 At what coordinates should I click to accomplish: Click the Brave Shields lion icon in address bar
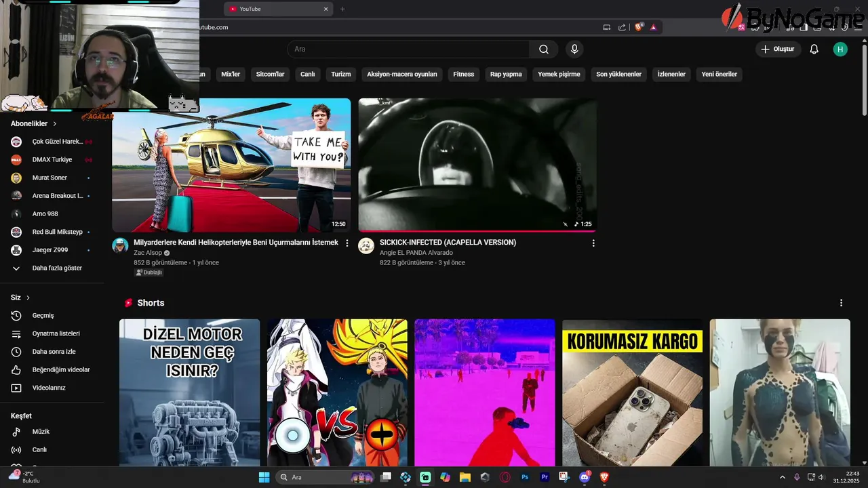pos(639,27)
